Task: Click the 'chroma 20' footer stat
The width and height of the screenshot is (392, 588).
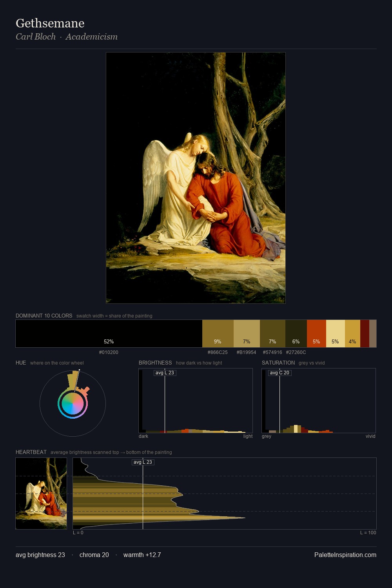Action: [94, 555]
